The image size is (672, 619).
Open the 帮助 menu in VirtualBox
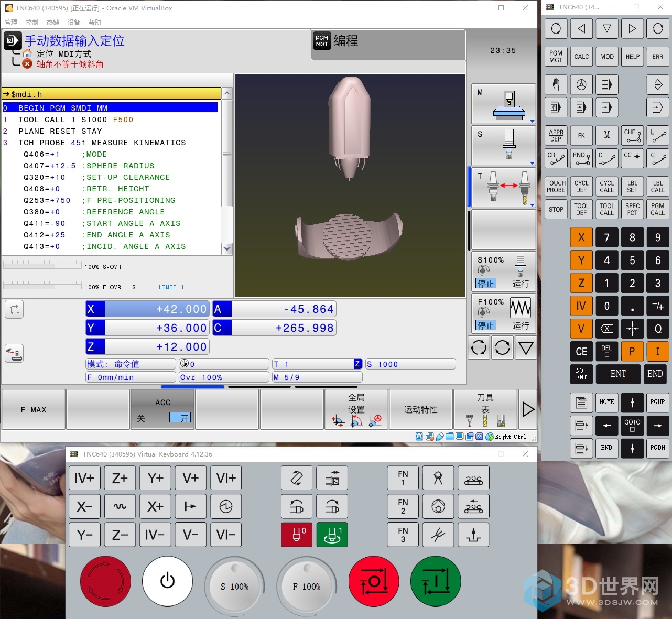tap(95, 22)
